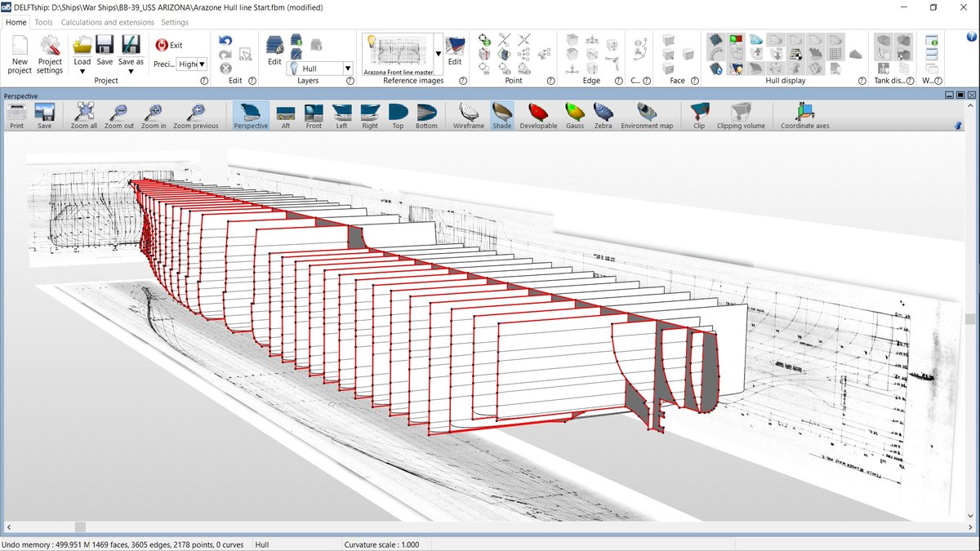Viewport: 980px width, 551px height.
Task: Switch to Calculations and extensions tab
Action: (x=107, y=23)
